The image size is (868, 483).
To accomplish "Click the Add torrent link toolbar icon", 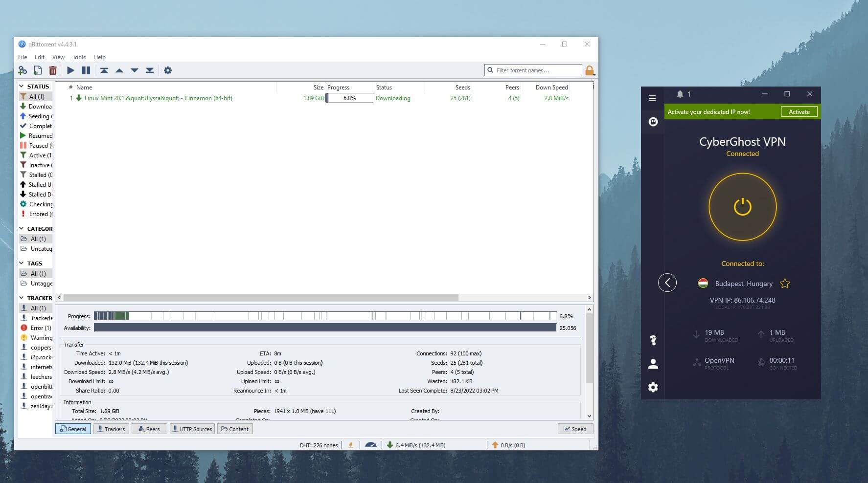I will [x=23, y=70].
